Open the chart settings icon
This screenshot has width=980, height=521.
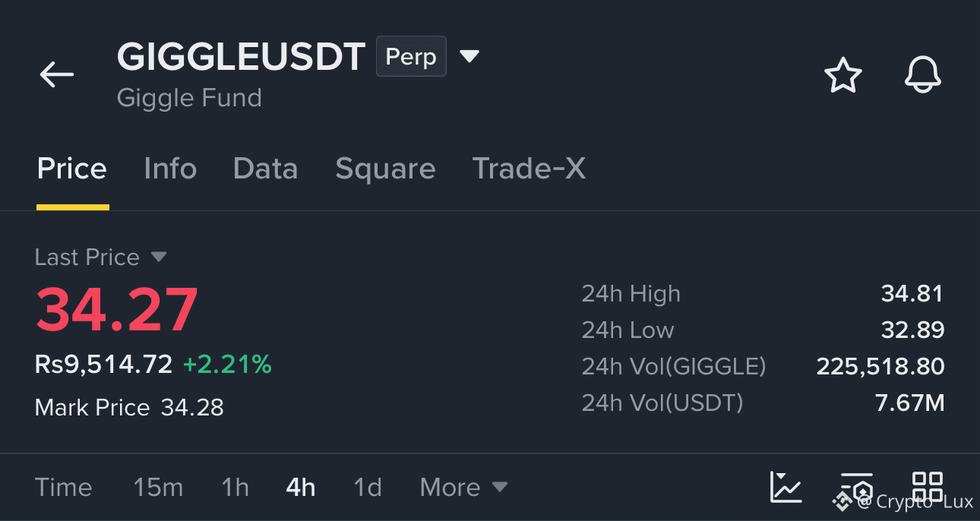[x=857, y=487]
